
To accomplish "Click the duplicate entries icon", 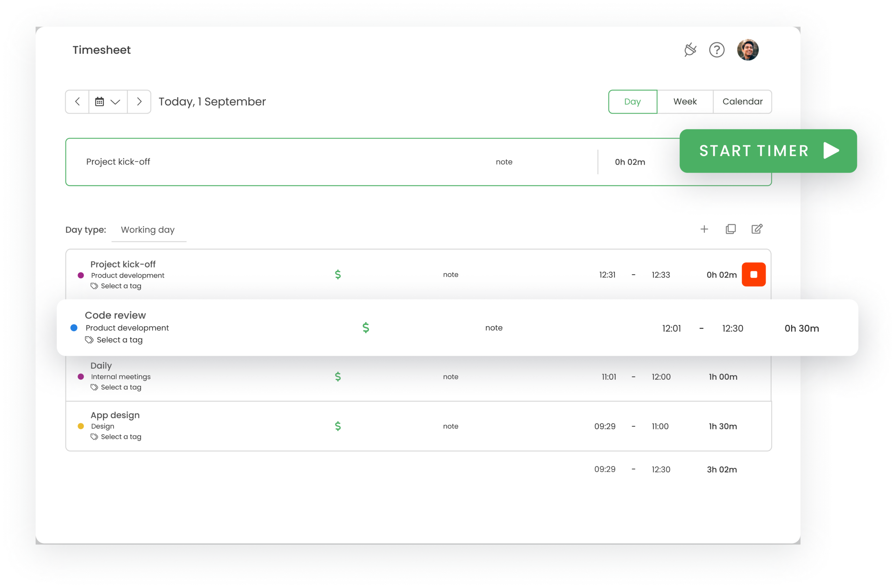I will 731,229.
